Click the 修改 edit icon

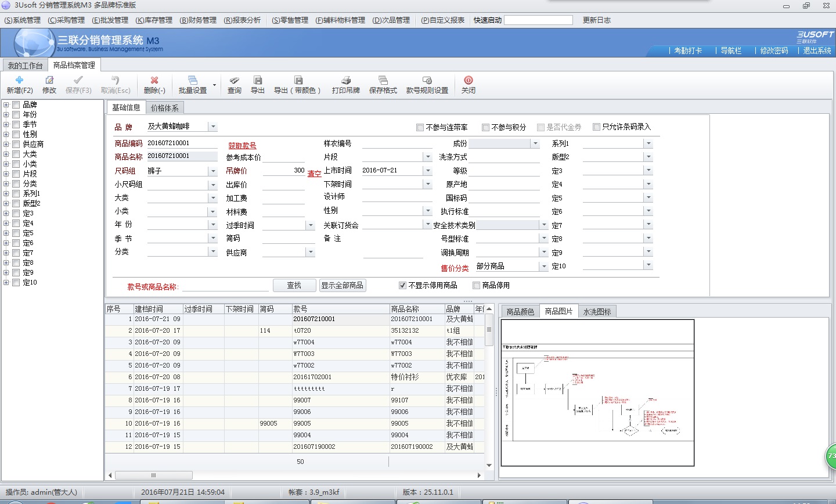point(49,80)
